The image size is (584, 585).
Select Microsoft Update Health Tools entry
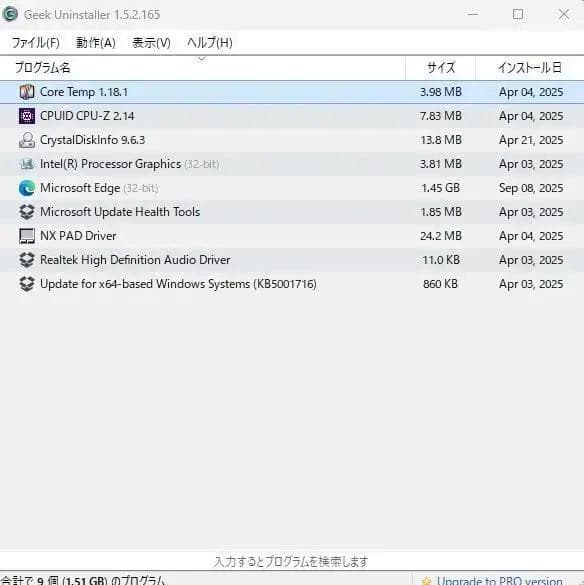[292, 212]
